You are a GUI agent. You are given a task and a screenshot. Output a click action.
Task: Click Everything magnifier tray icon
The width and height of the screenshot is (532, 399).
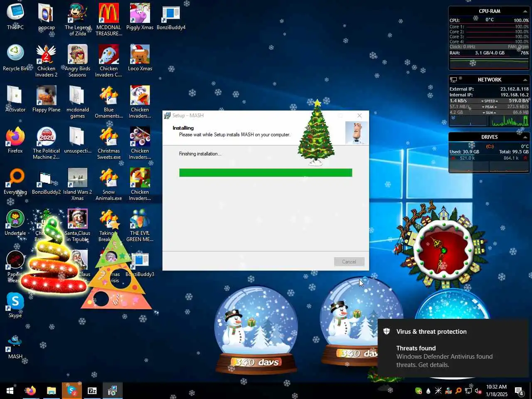coord(458,391)
